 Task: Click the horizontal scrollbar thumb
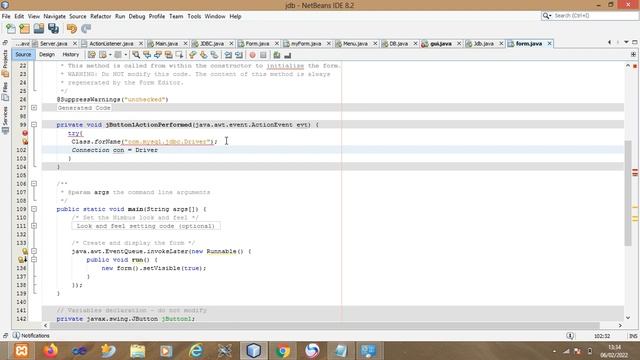[324, 325]
